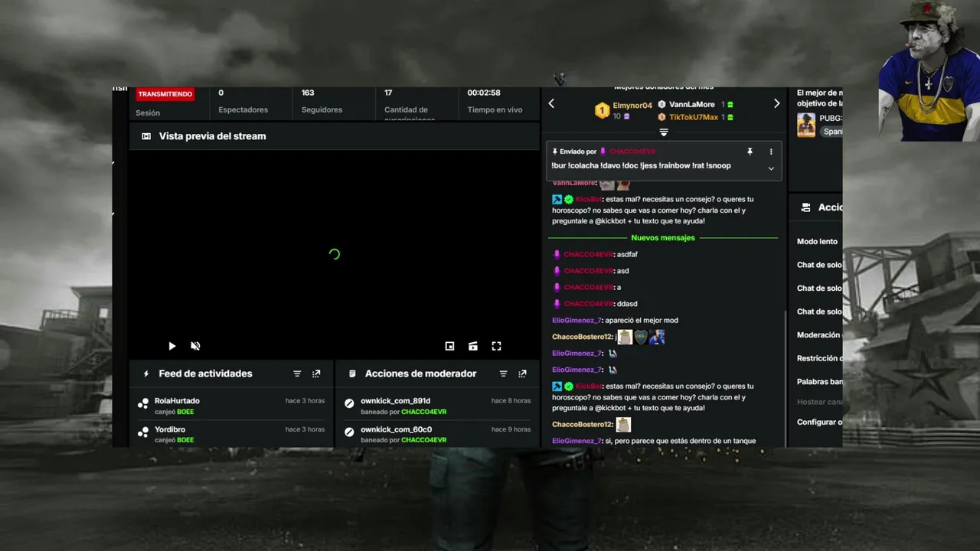Open the Palabras baneadas option

(x=818, y=382)
